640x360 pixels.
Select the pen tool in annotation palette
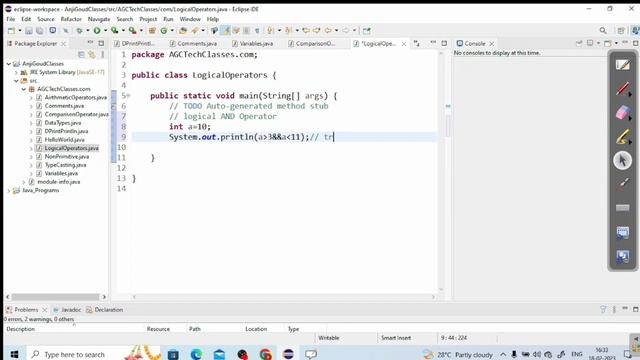click(x=622, y=65)
